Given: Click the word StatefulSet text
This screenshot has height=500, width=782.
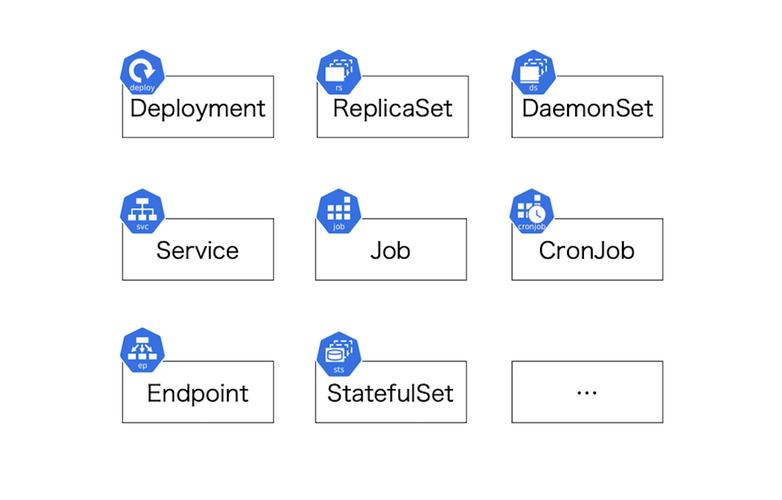Looking at the screenshot, I should (x=391, y=393).
